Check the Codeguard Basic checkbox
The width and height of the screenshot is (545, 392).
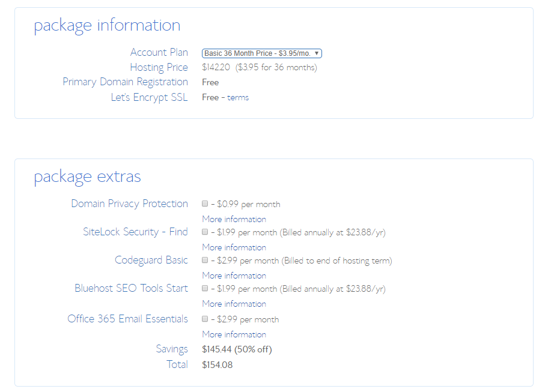205,260
